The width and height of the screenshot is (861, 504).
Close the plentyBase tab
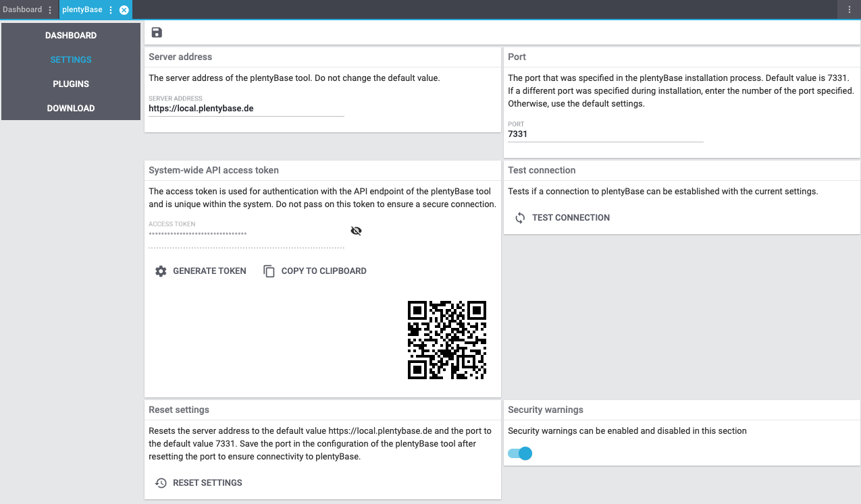(124, 9)
